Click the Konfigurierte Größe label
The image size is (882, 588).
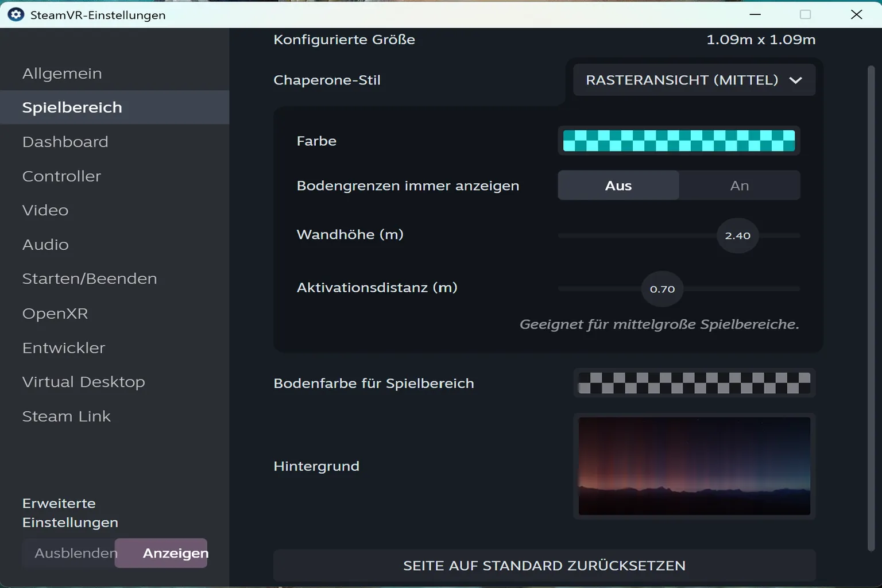345,40
